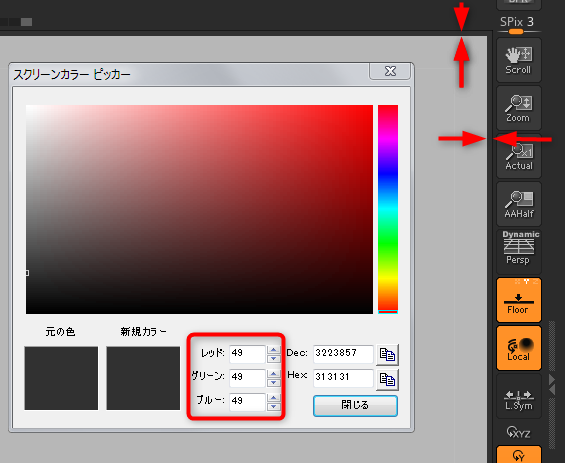Adjust the SPix 3 slider
565x463 pixels.
pyautogui.click(x=519, y=25)
